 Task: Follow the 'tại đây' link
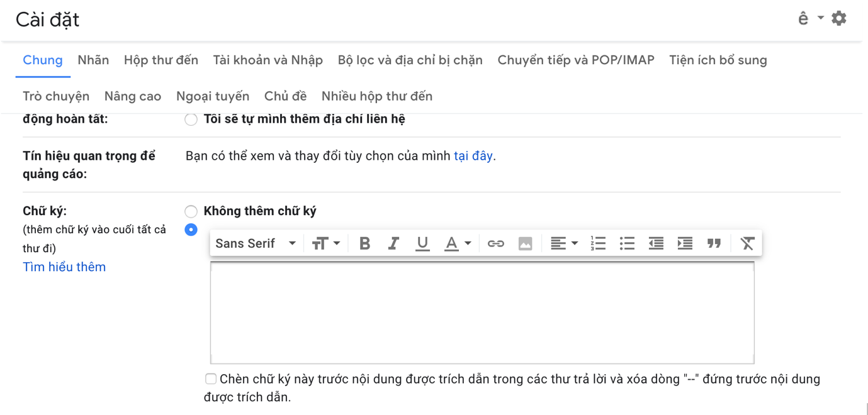point(473,156)
